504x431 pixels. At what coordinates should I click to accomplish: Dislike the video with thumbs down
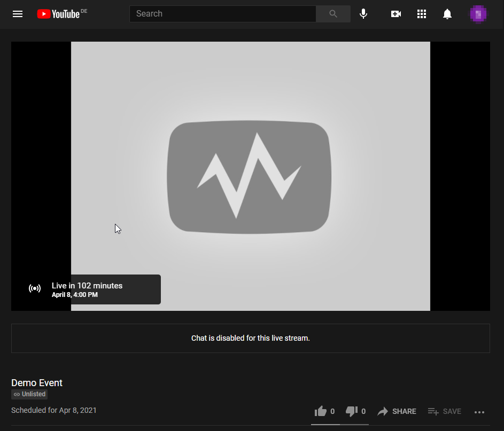[351, 411]
